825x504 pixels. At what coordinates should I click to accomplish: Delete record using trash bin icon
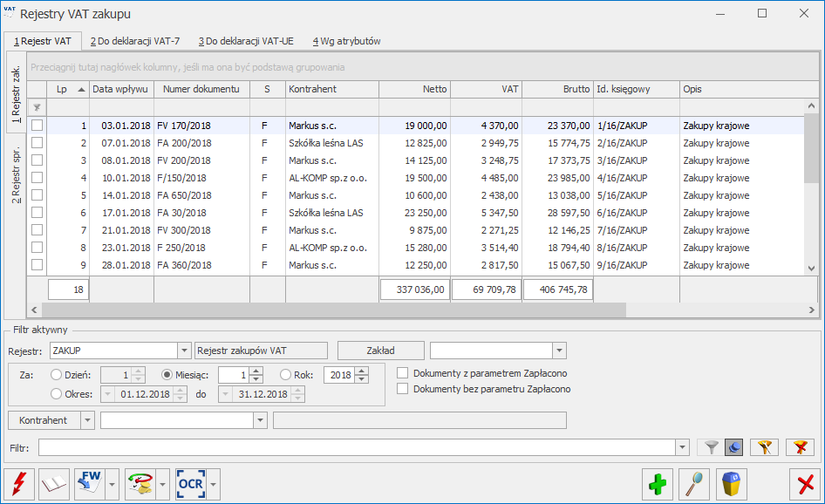click(x=731, y=484)
